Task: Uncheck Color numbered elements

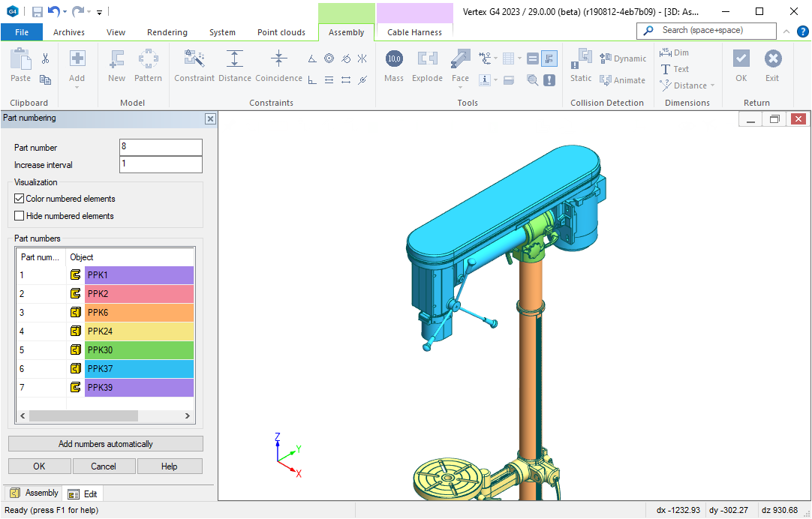Action: [20, 199]
